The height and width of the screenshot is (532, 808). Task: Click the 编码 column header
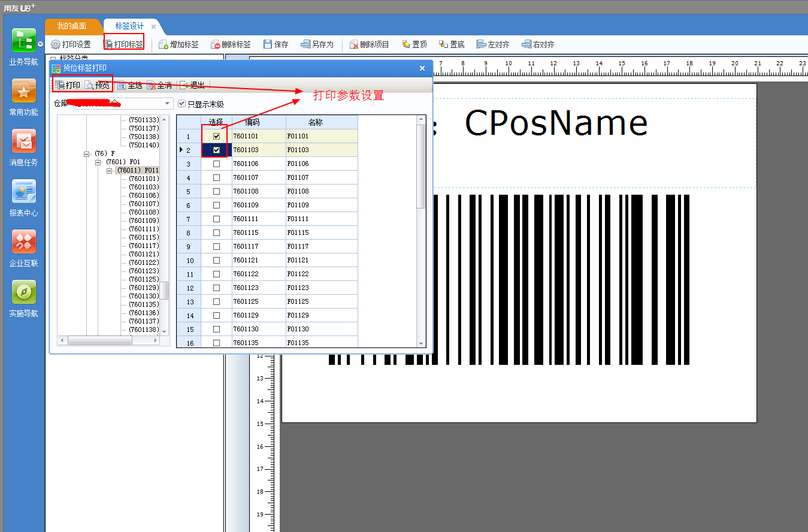[259, 122]
